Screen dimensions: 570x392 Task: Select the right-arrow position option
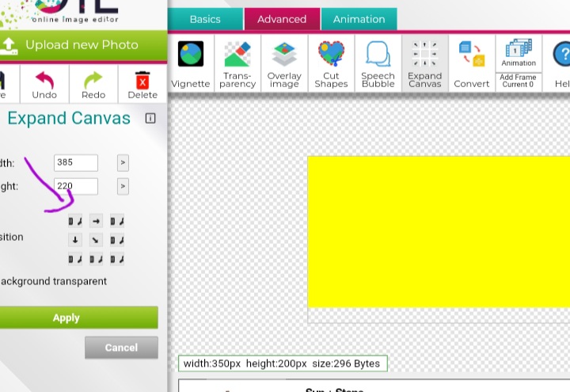pos(96,221)
